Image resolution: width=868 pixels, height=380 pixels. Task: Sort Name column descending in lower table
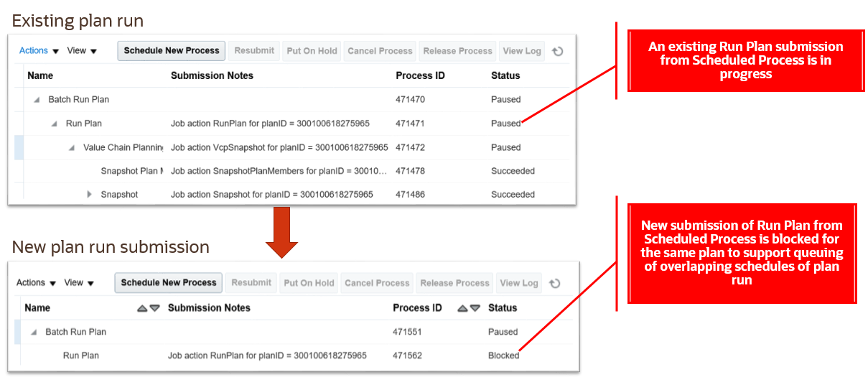[154, 308]
